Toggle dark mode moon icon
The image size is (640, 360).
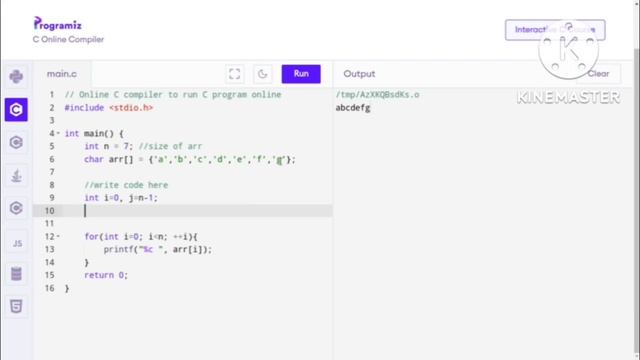[262, 74]
